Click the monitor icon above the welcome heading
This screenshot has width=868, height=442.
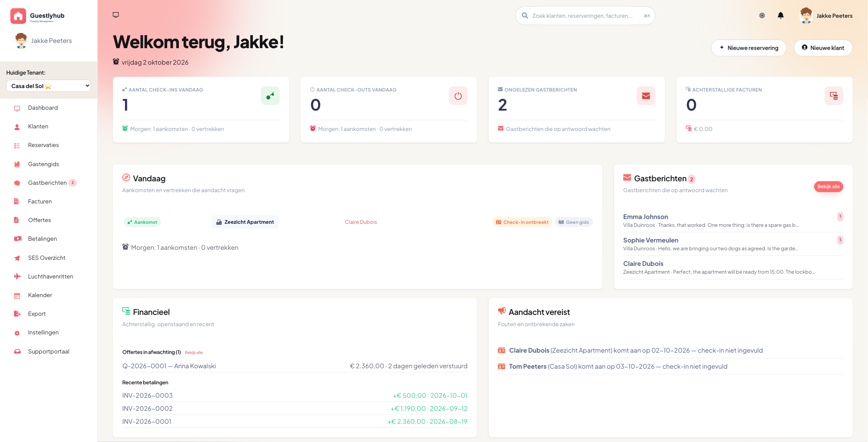[116, 15]
